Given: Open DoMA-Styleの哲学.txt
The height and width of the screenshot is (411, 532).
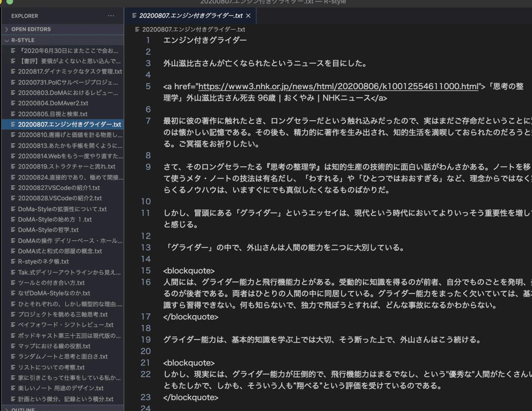Looking at the screenshot, I should 63,230.
